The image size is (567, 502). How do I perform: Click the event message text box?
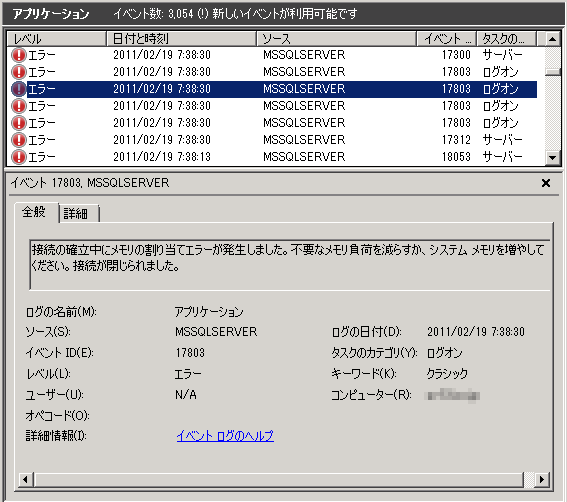(290, 264)
